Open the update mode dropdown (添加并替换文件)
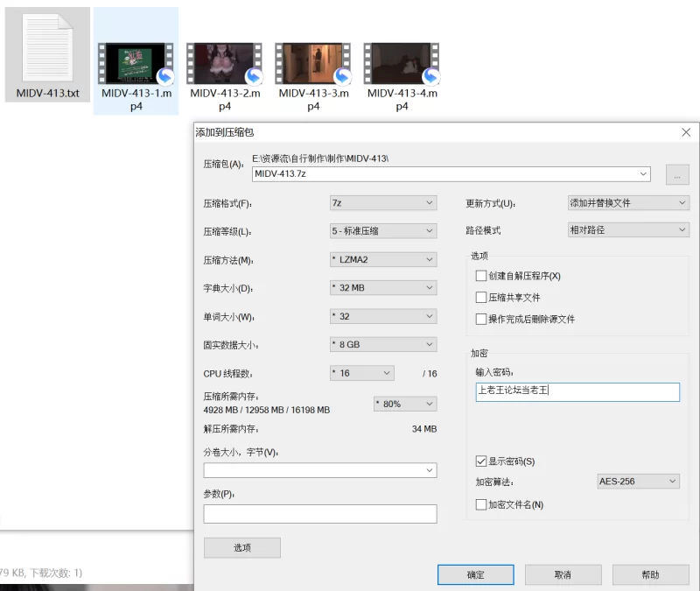The height and width of the screenshot is (591, 700). pyautogui.click(x=628, y=203)
